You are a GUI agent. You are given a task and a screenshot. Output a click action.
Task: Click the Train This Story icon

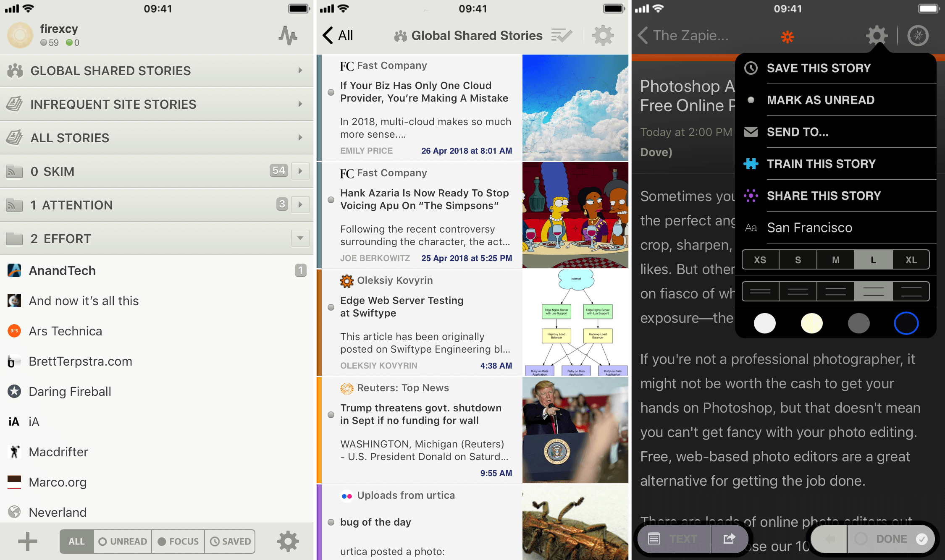click(x=751, y=163)
